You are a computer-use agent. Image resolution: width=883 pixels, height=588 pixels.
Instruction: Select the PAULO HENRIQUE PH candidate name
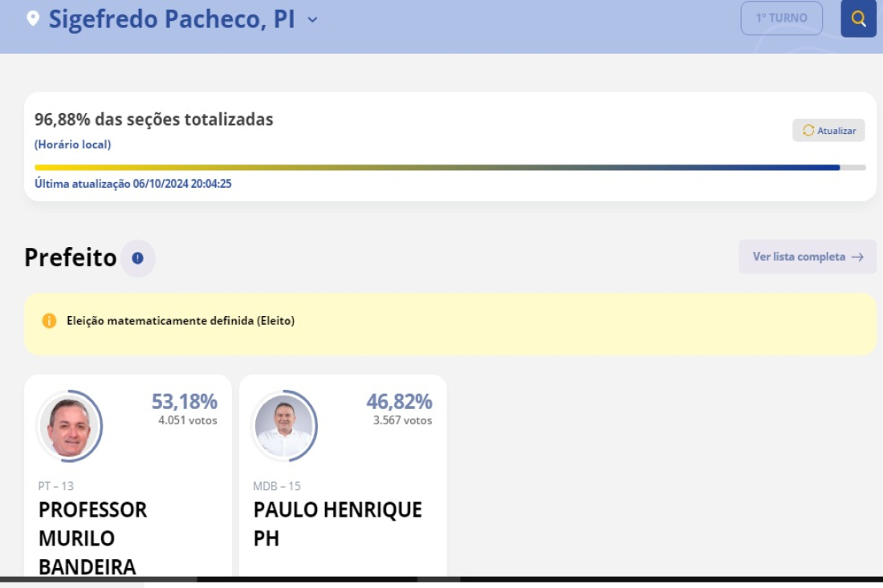pyautogui.click(x=337, y=524)
